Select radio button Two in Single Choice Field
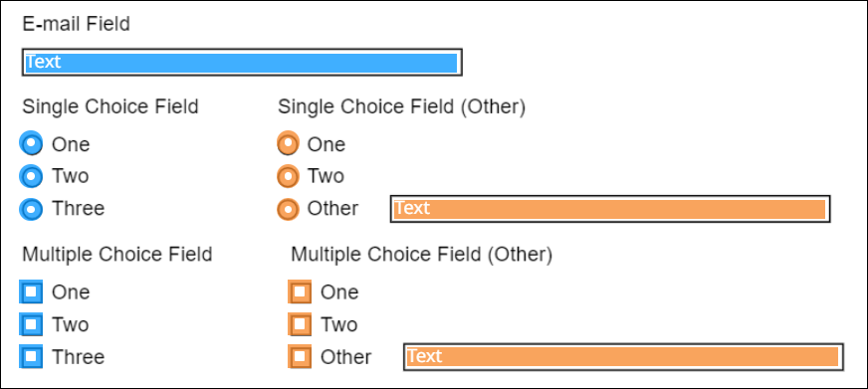This screenshot has width=868, height=389. coord(31,176)
